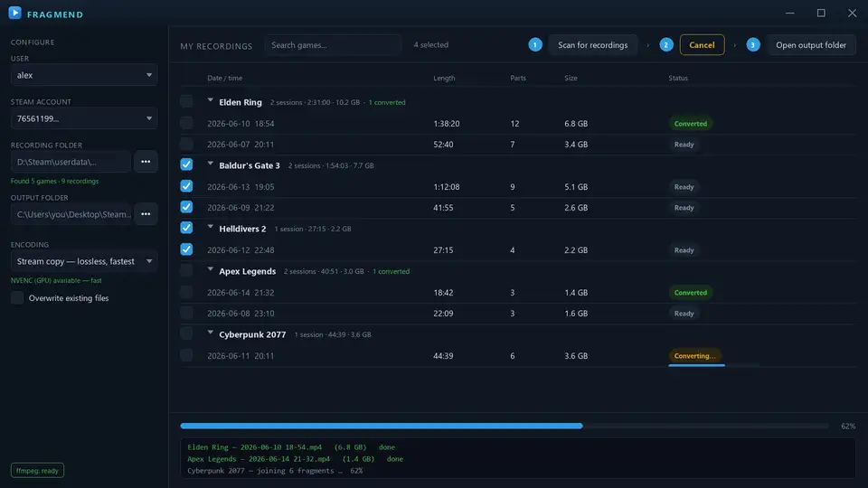
Task: Check the Elden Ring 2026-06-07 20:11 recording
Action: [186, 144]
